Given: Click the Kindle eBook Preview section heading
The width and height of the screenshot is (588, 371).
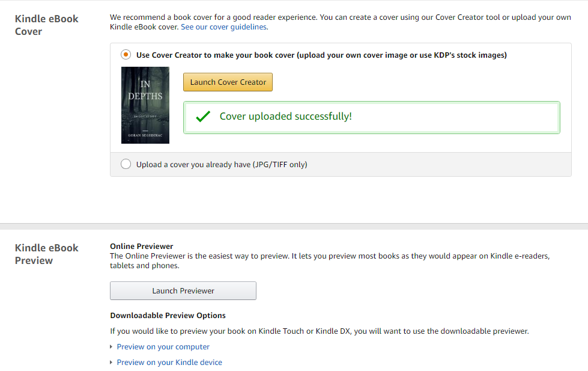Looking at the screenshot, I should (46, 254).
